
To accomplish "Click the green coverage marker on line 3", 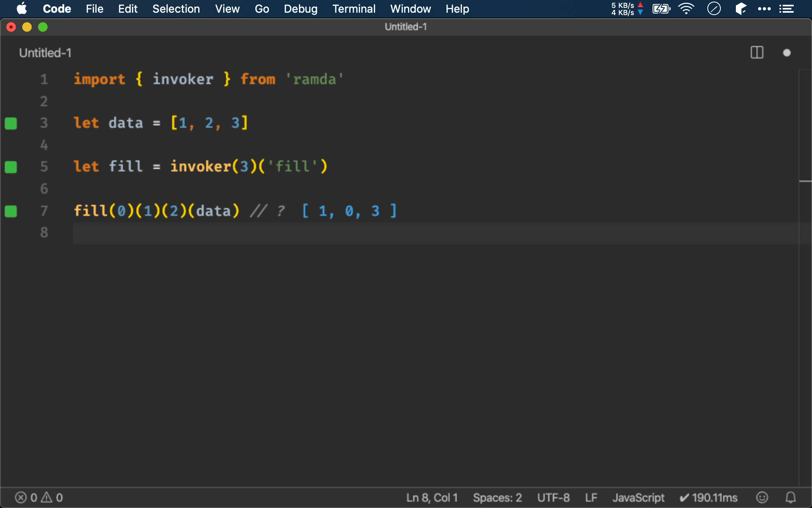I will [x=11, y=123].
